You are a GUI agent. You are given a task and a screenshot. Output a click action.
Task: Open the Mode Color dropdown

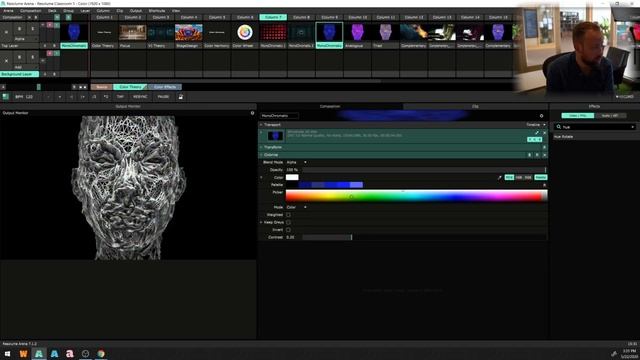pyautogui.click(x=296, y=207)
